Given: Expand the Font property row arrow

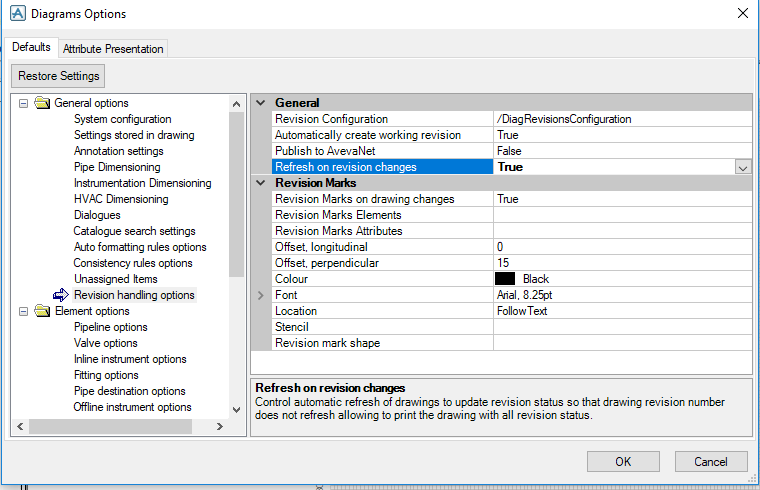Looking at the screenshot, I should [x=261, y=295].
